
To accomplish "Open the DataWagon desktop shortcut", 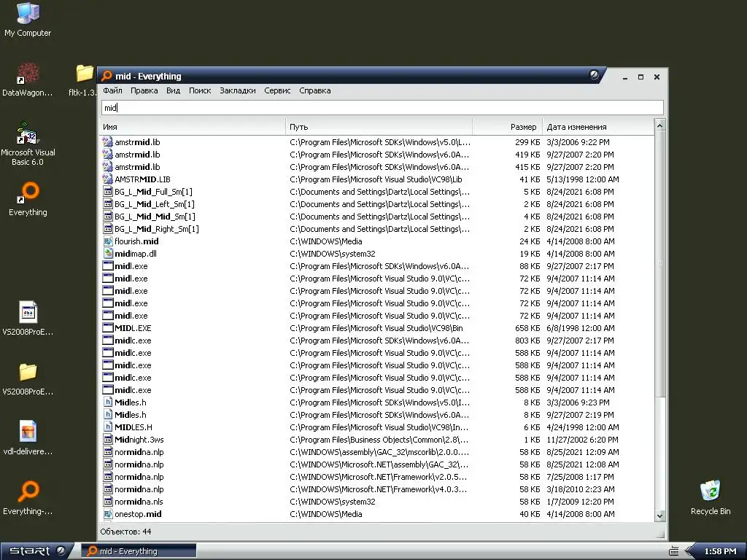I will point(28,79).
